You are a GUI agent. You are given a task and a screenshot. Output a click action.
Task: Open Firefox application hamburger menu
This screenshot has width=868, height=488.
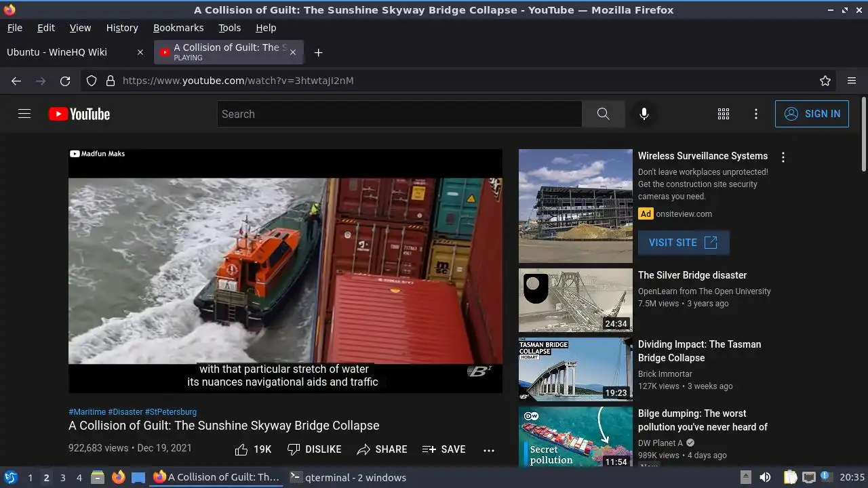click(852, 81)
